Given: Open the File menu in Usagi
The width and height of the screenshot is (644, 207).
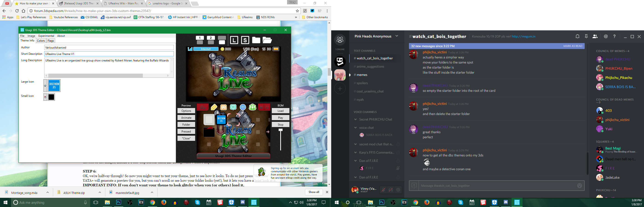Looking at the screenshot, I should (x=22, y=36).
